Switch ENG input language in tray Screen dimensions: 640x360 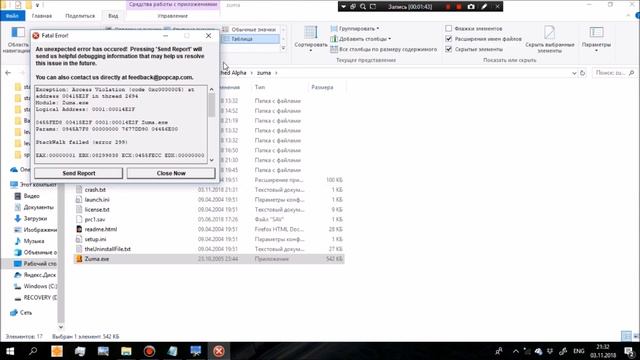point(579,351)
